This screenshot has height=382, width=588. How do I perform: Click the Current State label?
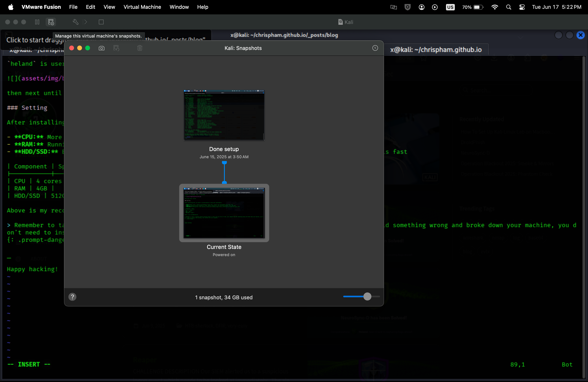(224, 247)
